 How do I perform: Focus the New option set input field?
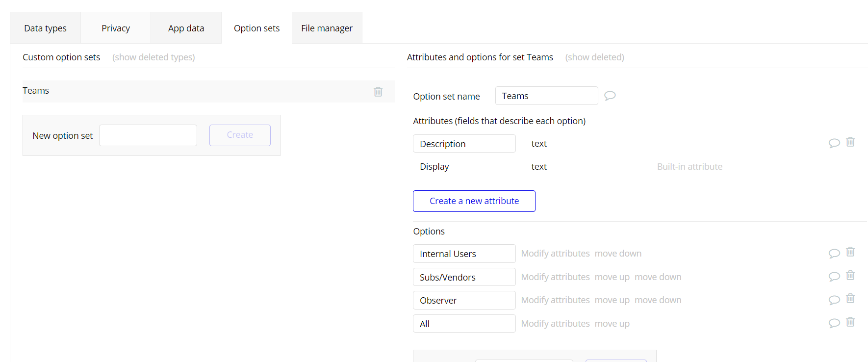[x=148, y=135]
